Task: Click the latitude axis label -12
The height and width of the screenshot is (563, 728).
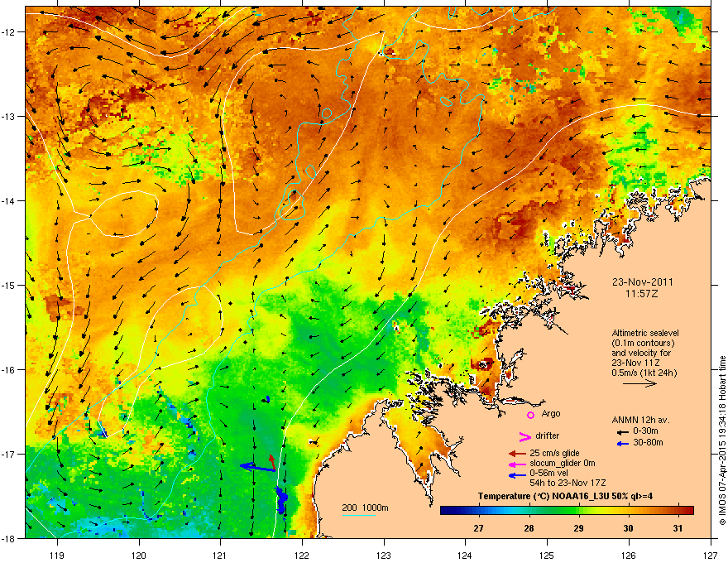Action: pyautogui.click(x=8, y=31)
